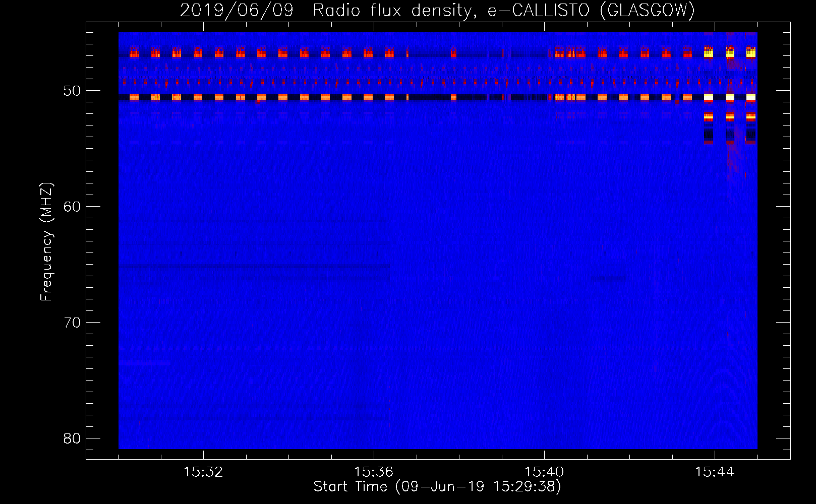The image size is (816, 504).
Task: Click the 15:44 time tick label
Action: click(x=715, y=472)
